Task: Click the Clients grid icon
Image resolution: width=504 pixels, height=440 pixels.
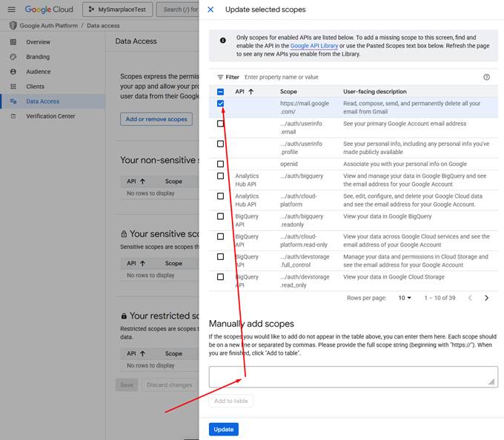Action: pyautogui.click(x=13, y=87)
